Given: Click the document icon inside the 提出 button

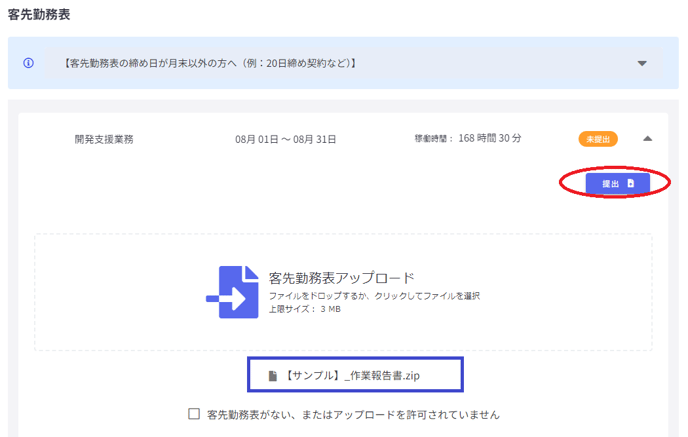Looking at the screenshot, I should [630, 184].
